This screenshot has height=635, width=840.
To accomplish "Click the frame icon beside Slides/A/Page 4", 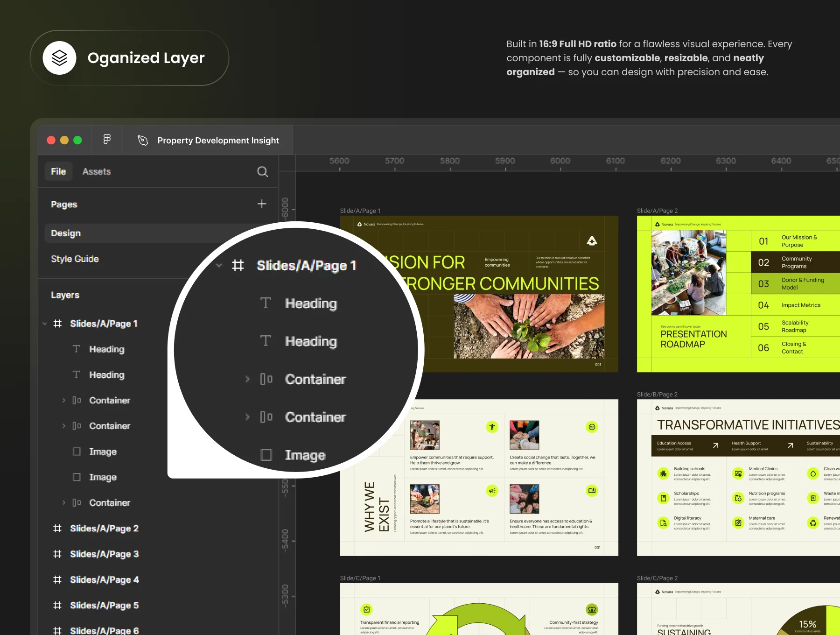I will [57, 579].
